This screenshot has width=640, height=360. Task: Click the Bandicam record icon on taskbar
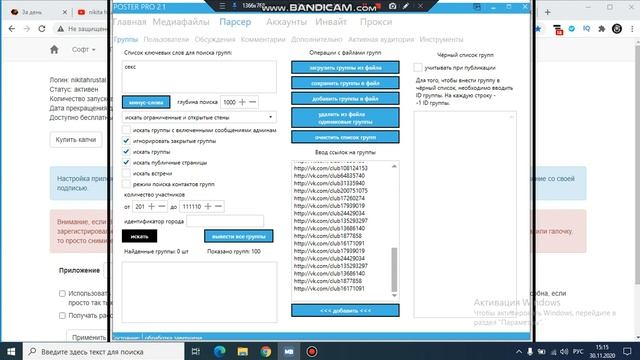click(312, 351)
